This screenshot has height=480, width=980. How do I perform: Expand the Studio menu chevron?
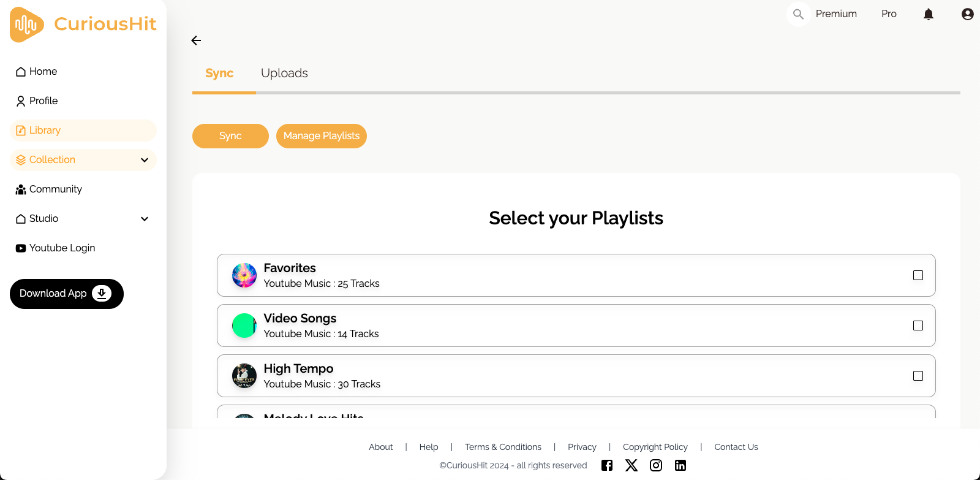point(145,219)
